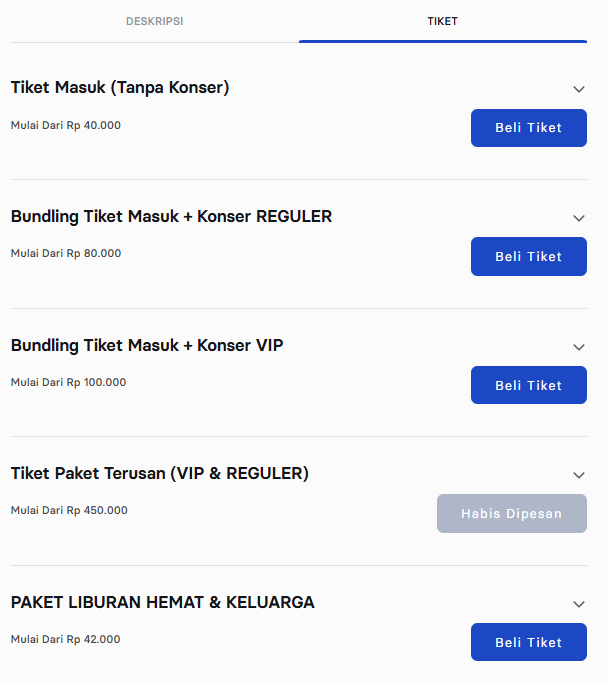
Task: Click the Mulai Dari Rp 40.000 price text
Action: coord(66,125)
